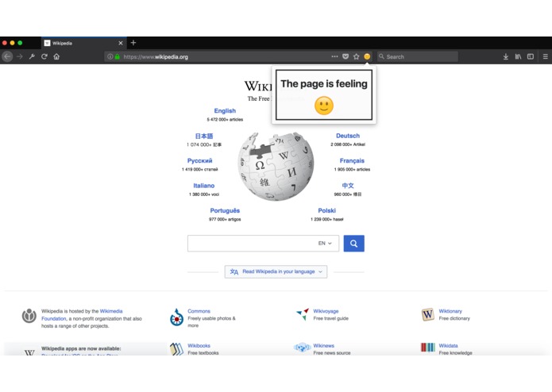Viewport: 552px width, 392px height.
Task: Open the 日本語 Wikipedia link
Action: point(204,136)
